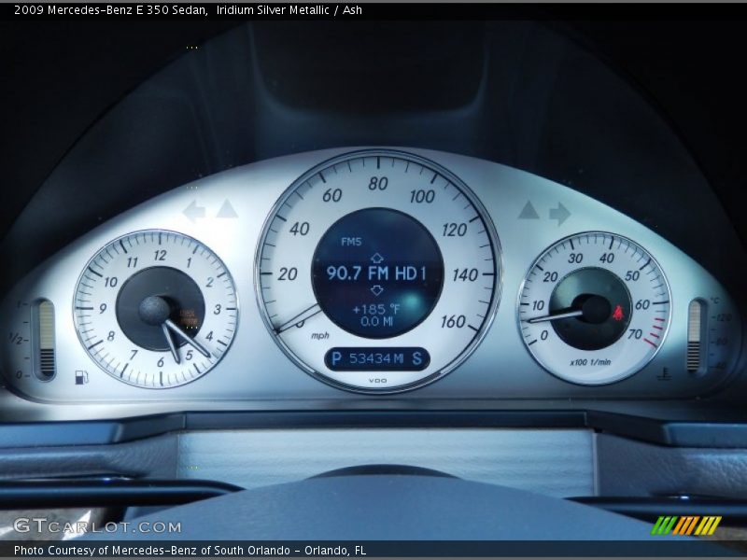
Task: Click the 1/2 mark on fuel gauge
Action: pos(16,339)
